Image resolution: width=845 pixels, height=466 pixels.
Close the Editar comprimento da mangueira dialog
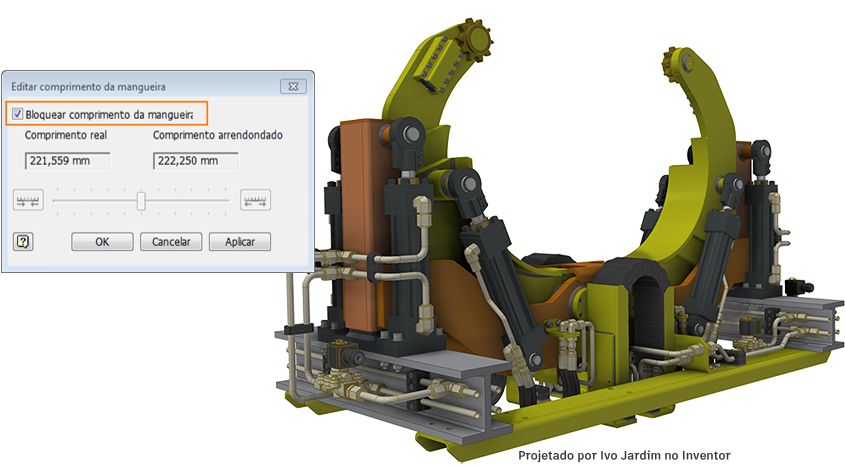point(293,86)
